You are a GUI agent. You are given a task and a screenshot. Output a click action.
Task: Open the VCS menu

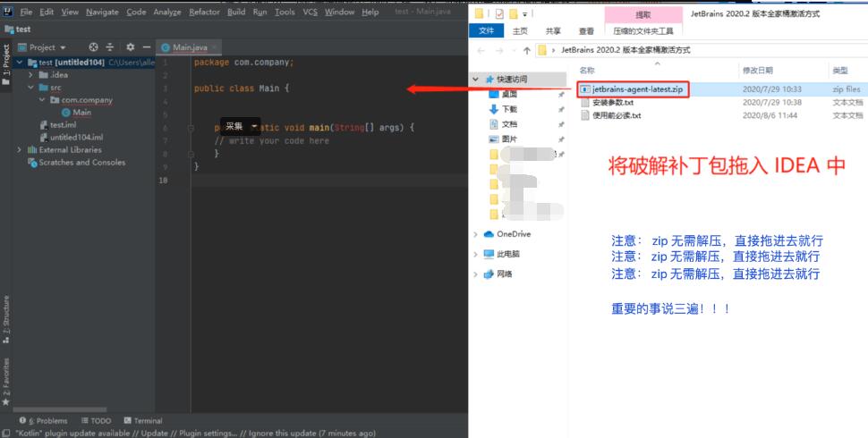(x=310, y=12)
